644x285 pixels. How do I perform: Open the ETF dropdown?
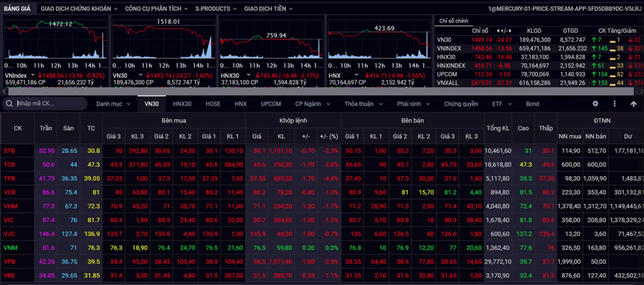tap(502, 104)
